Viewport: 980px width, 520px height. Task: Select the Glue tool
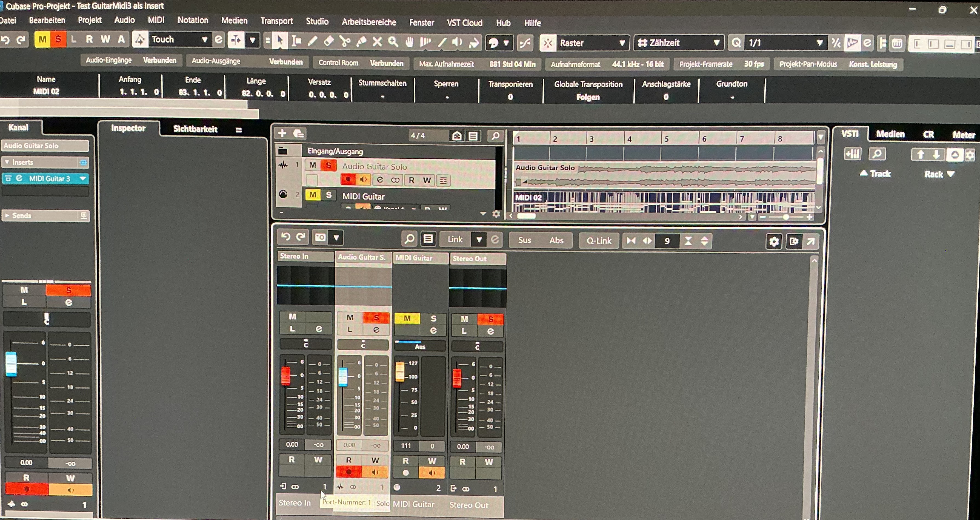pos(361,42)
